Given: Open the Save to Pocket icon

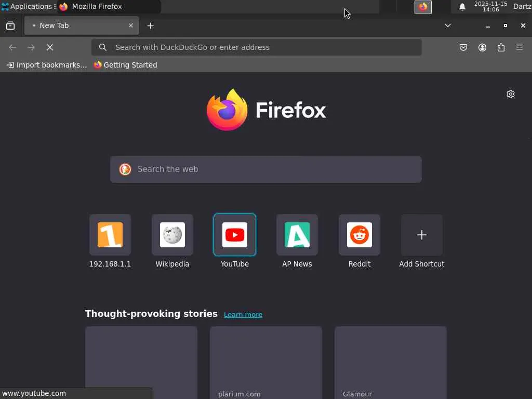Looking at the screenshot, I should tap(463, 47).
